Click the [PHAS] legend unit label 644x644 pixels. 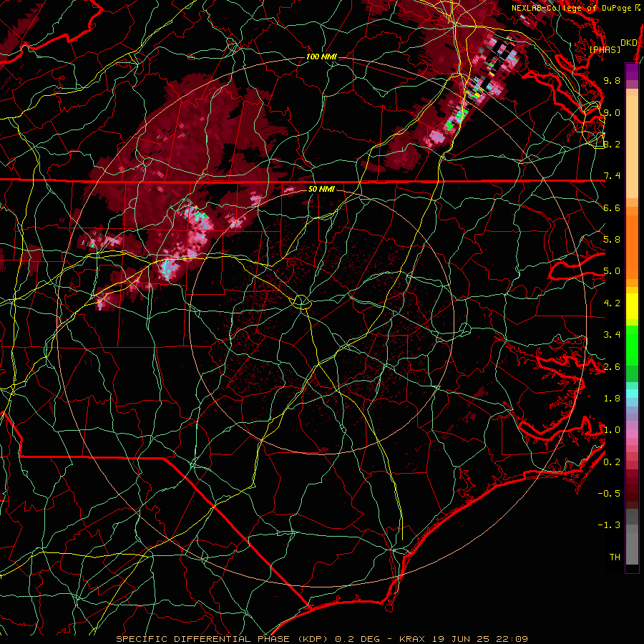(605, 49)
